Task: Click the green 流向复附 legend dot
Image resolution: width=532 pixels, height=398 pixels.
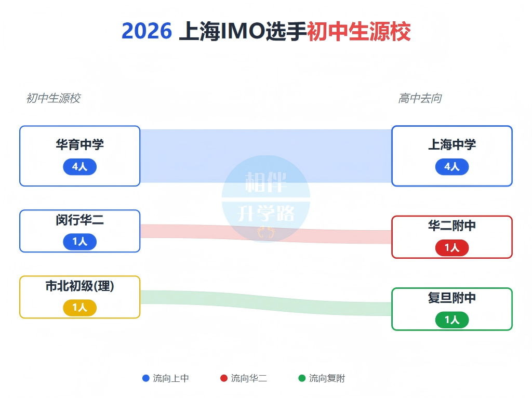Action: [302, 378]
